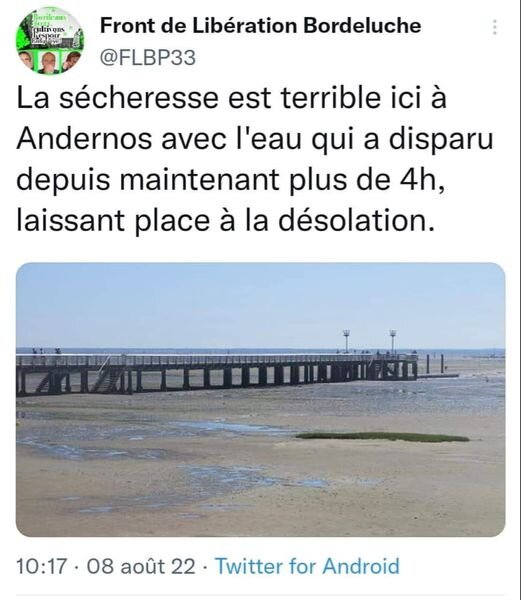Open the Front de Libération Bordeluche avatar
Viewport: 521px width, 600px height.
(x=50, y=41)
